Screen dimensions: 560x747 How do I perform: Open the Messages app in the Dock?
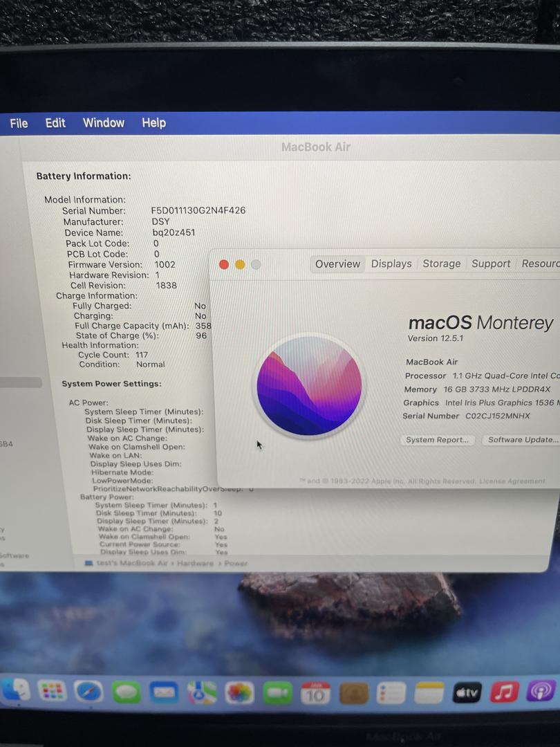[x=127, y=692]
